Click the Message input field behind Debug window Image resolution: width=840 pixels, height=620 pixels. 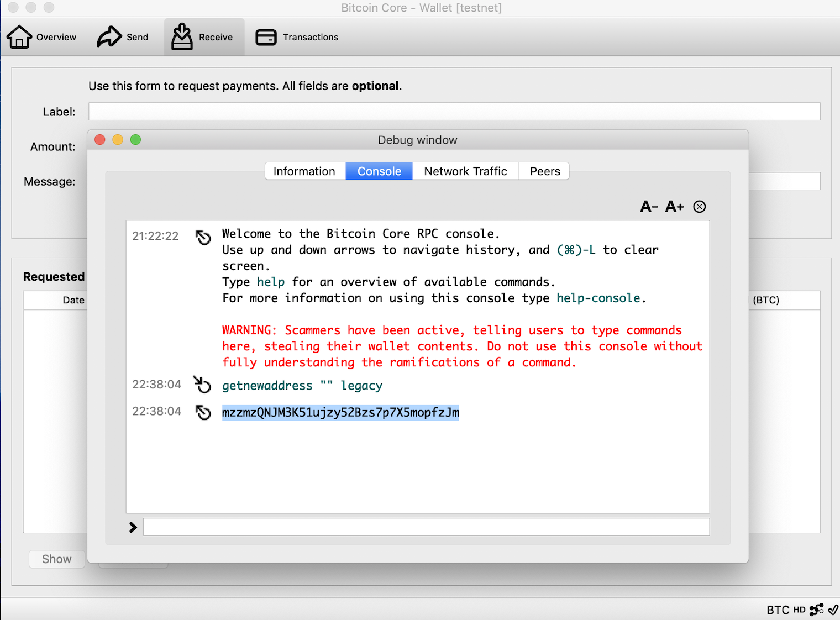tap(785, 181)
